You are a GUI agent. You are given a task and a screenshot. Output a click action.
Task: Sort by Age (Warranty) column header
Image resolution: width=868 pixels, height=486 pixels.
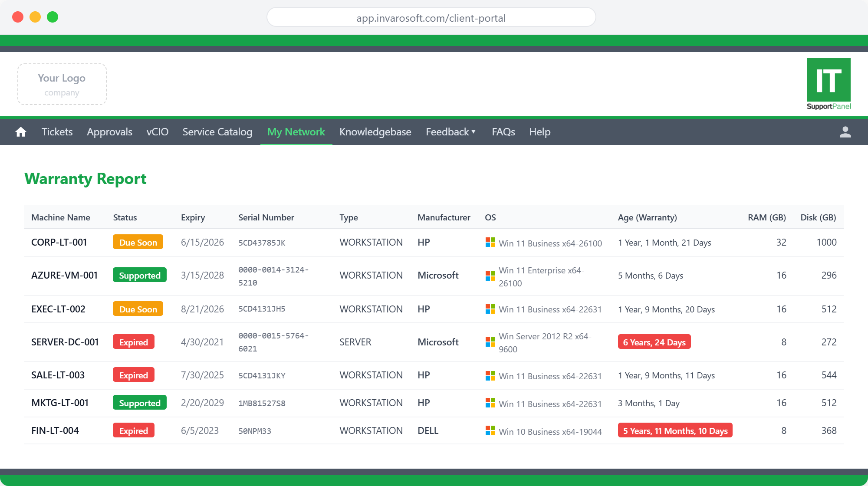coord(647,217)
